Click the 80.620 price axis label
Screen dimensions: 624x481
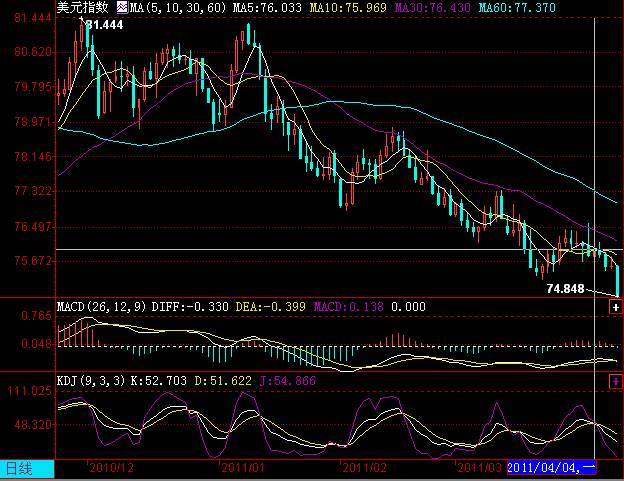point(33,52)
